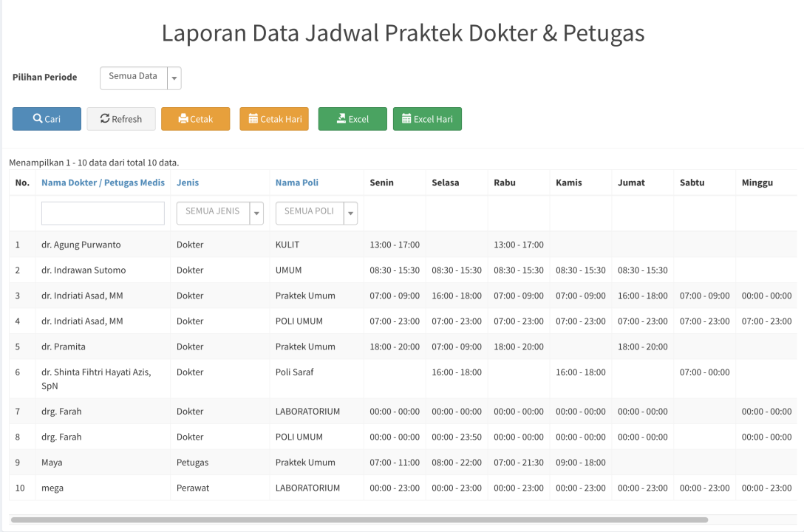Click the horizontal scrollbar below the table

click(359, 520)
